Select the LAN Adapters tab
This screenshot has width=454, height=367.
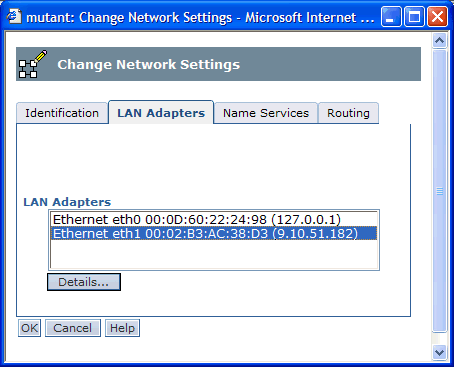161,113
